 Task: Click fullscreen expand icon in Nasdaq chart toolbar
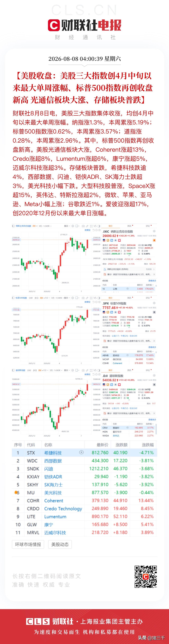pyautogui.click(x=91, y=226)
